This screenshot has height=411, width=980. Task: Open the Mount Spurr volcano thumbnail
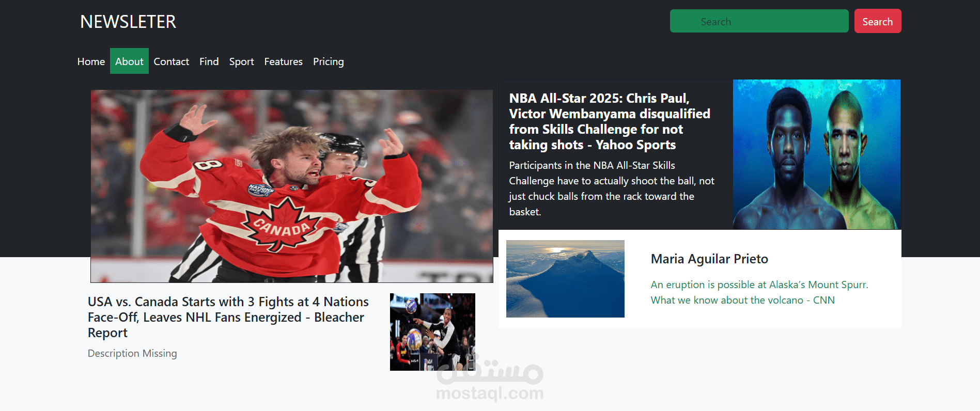pyautogui.click(x=565, y=279)
